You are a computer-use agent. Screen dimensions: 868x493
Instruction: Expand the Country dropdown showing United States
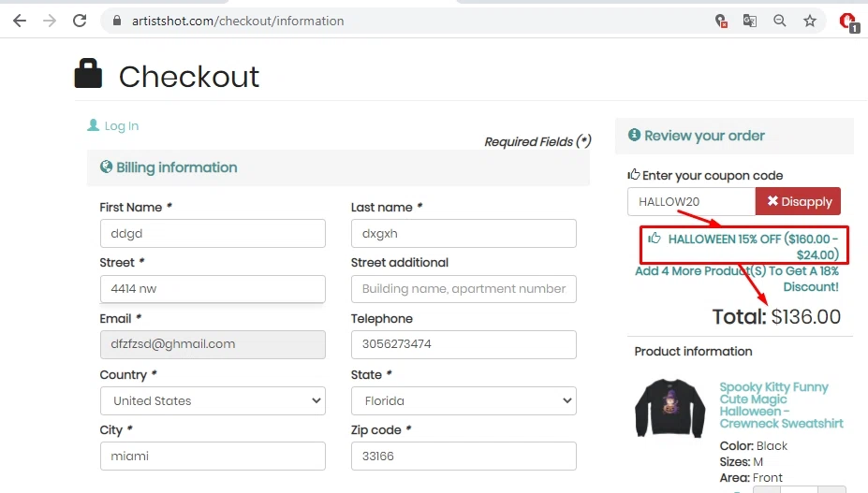[x=213, y=401]
